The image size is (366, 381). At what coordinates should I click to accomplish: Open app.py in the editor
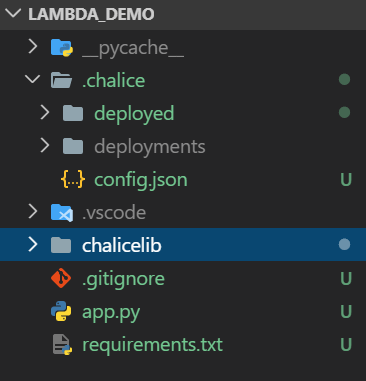click(111, 313)
